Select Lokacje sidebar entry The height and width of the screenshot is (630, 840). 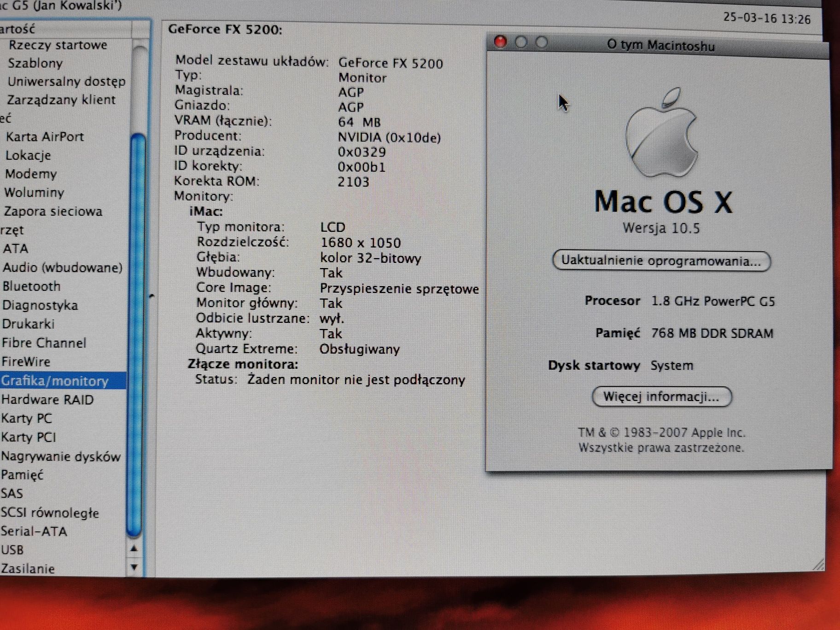(x=28, y=155)
